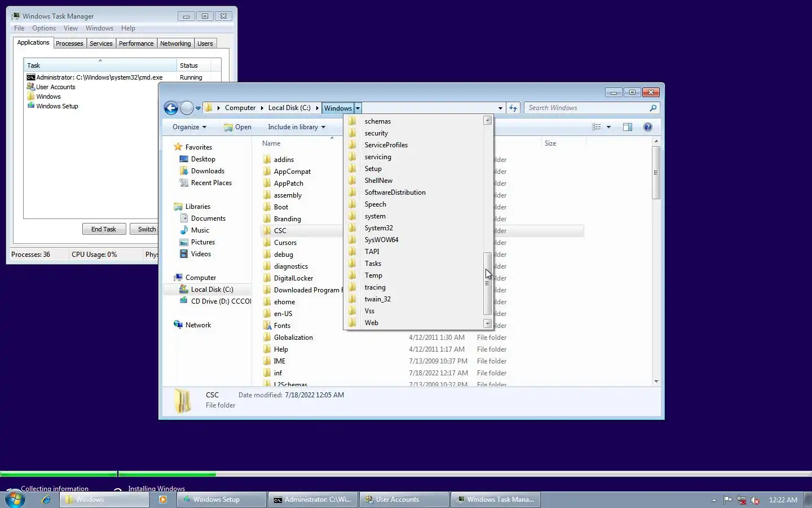The image size is (812, 508).
Task: Select the Windows Setup task in Task Manager
Action: point(57,106)
